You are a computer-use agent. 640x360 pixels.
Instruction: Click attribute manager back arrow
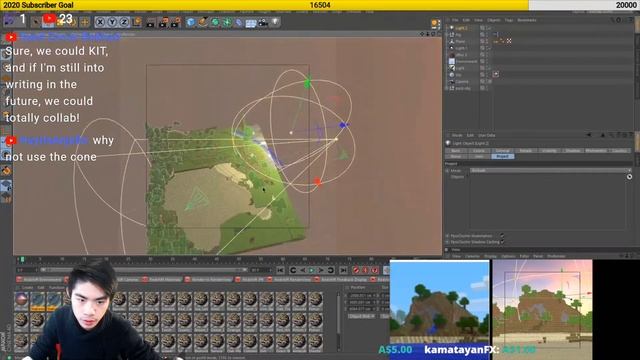pos(589,135)
